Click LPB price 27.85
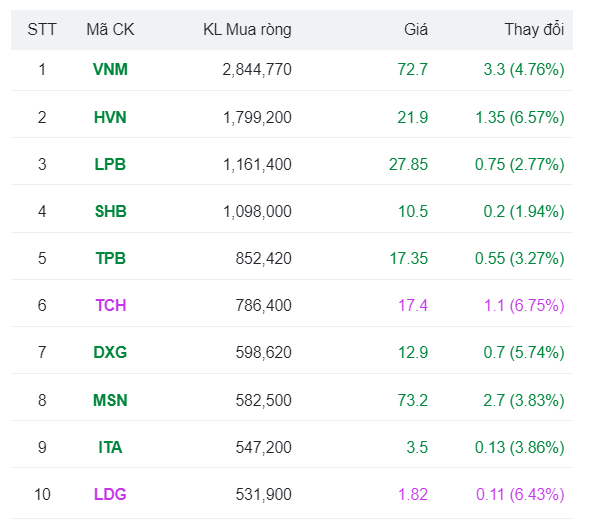Viewport: 590px width, 531px height. [408, 164]
